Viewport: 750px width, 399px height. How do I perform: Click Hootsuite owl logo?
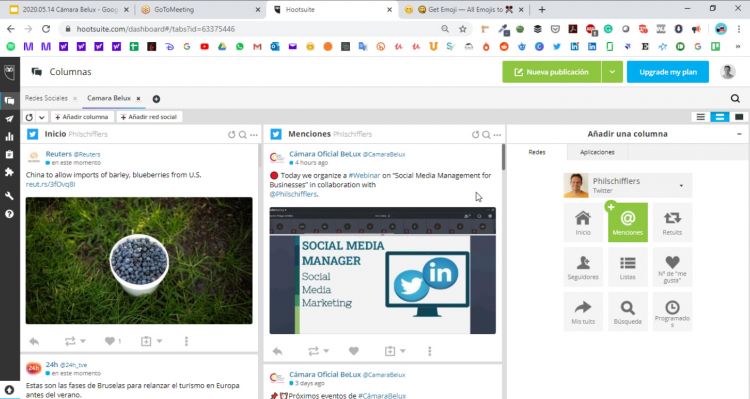click(x=9, y=72)
